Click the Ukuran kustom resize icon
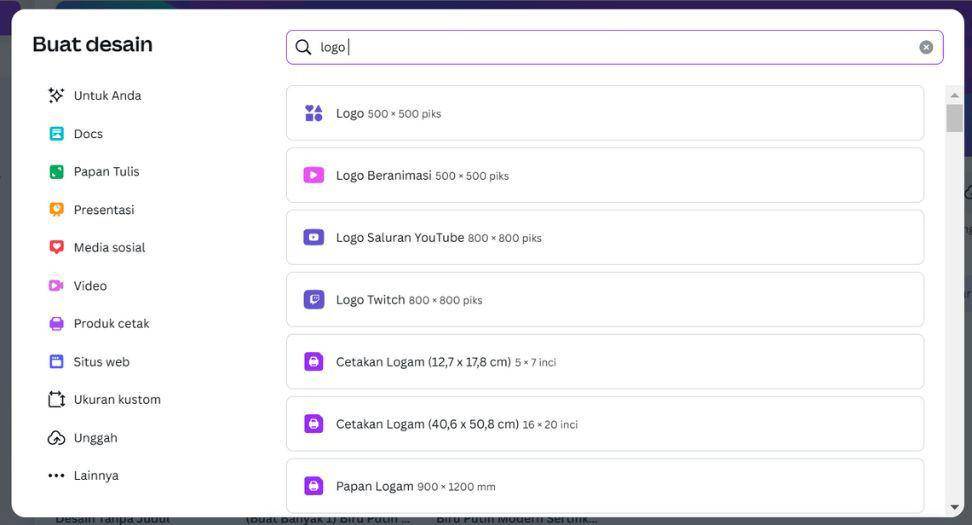The image size is (972, 525). 56,400
